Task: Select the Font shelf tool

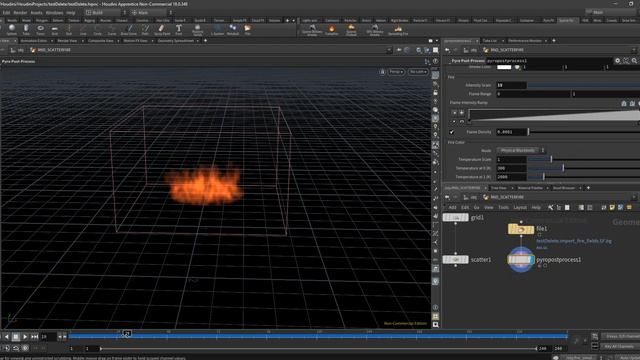Action: pyautogui.click(x=179, y=29)
